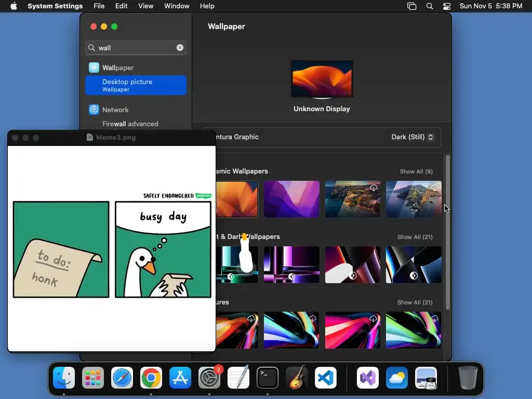The width and height of the screenshot is (532, 399).
Task: Open the File menu
Action: (x=99, y=6)
